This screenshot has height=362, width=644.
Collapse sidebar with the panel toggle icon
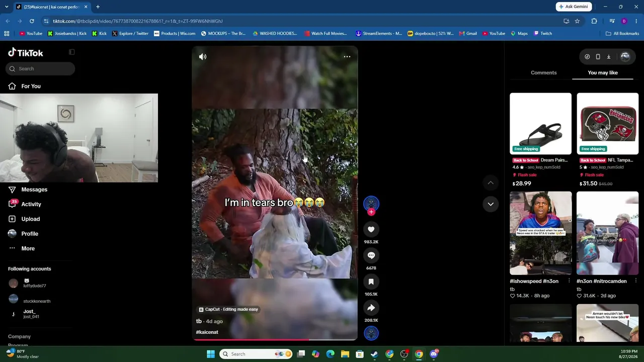tap(72, 52)
